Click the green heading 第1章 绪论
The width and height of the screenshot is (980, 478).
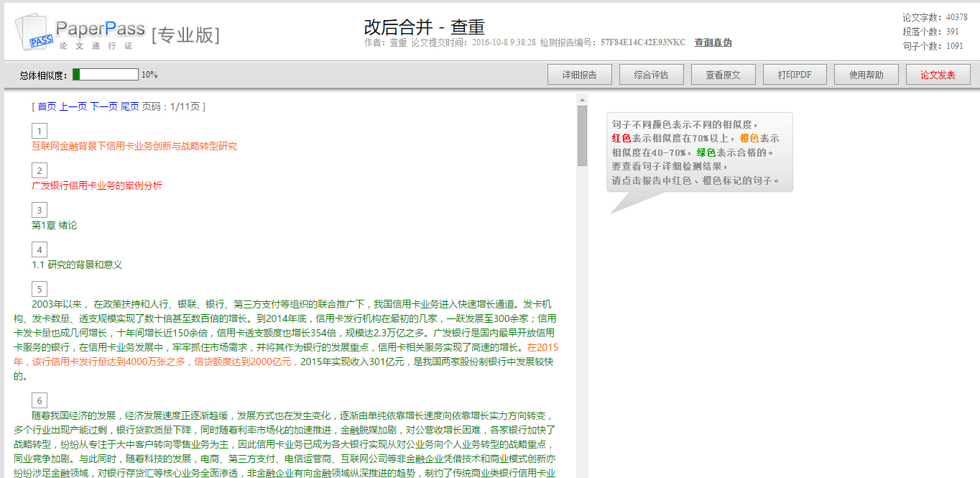pos(54,225)
